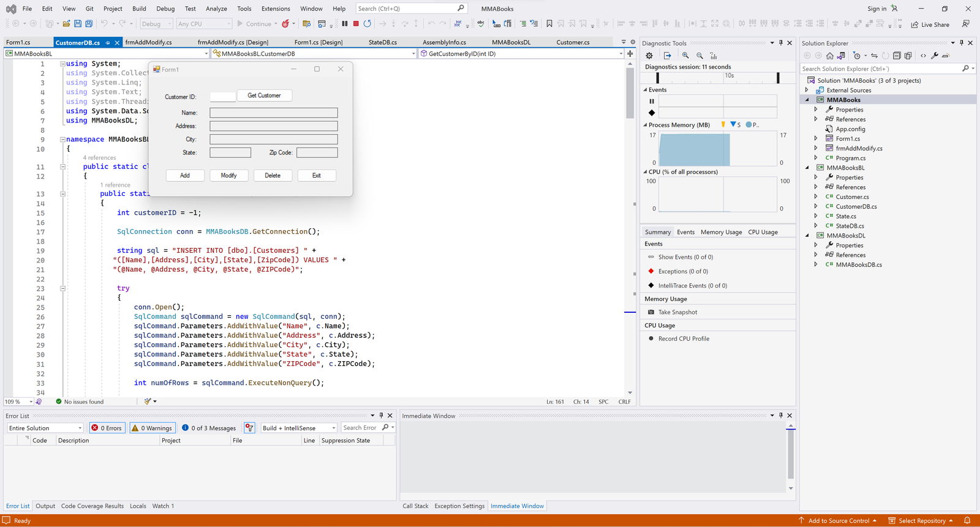980x527 pixels.
Task: Click the Customer ID text box
Action: pyautogui.click(x=222, y=97)
